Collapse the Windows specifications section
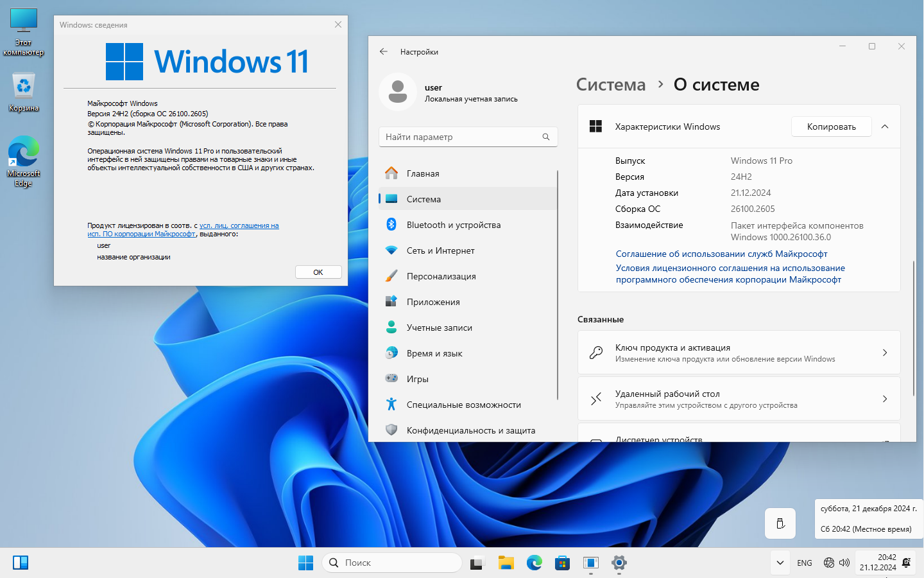The height and width of the screenshot is (578, 924). point(885,127)
